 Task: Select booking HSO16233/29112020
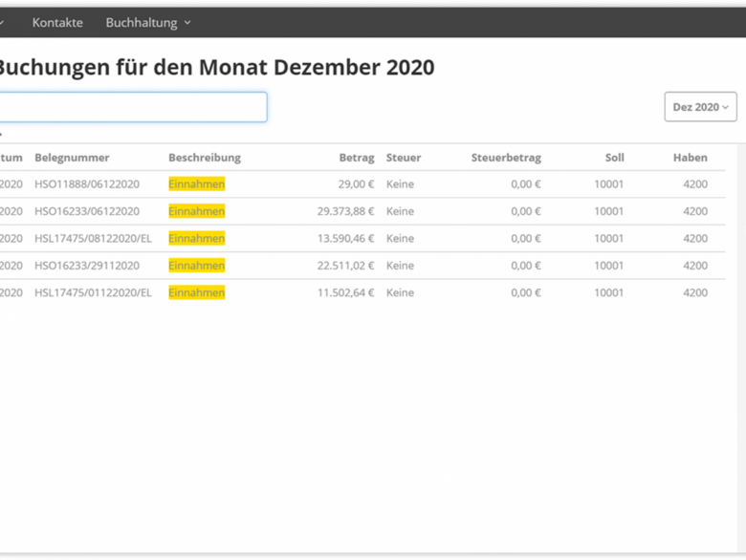click(x=87, y=266)
